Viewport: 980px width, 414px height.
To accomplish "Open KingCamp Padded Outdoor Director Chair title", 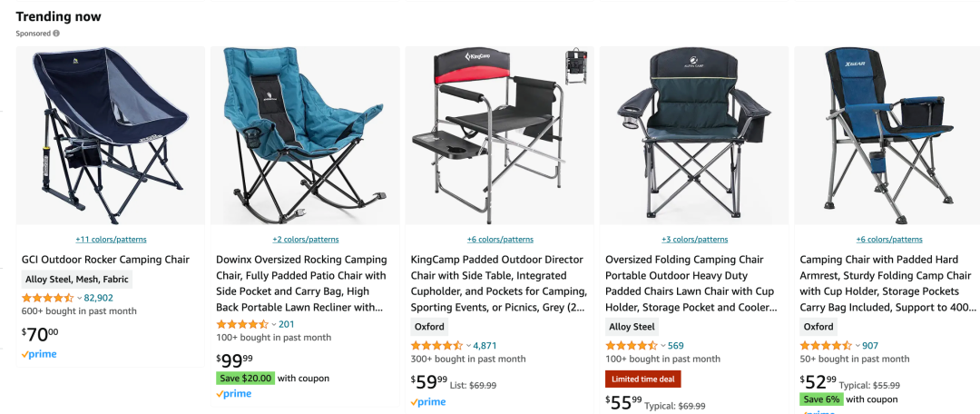I will [499, 260].
